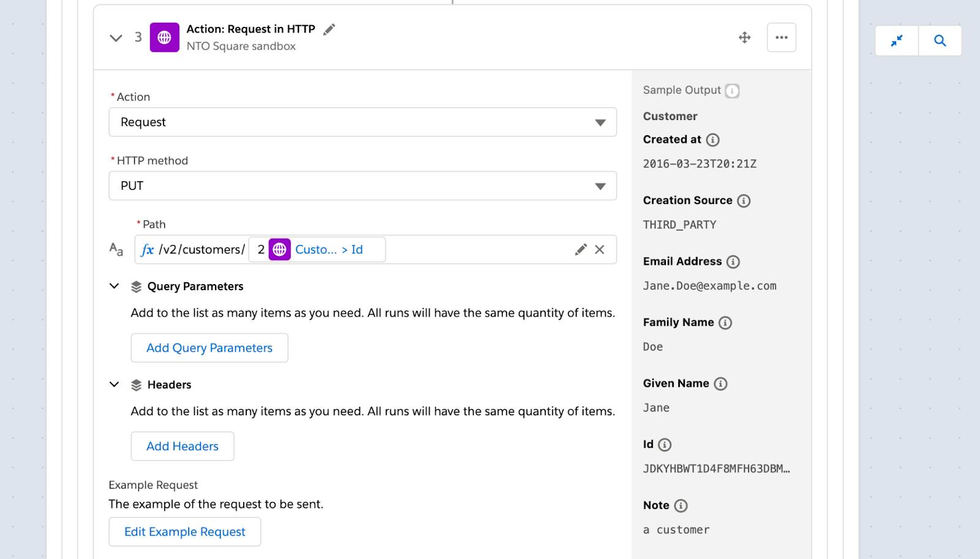Open the HTTP method dropdown showing PUT

pyautogui.click(x=363, y=186)
